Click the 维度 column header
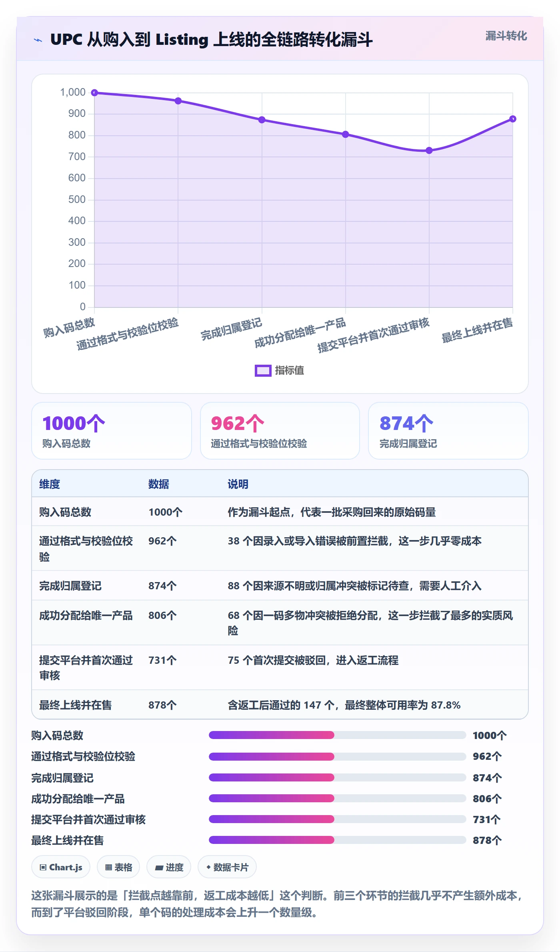The image size is (560, 952). [x=50, y=484]
